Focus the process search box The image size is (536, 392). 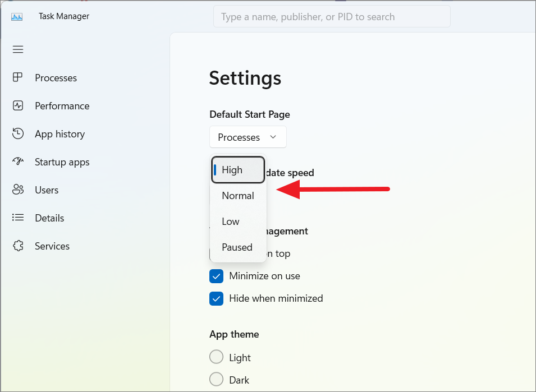(332, 16)
